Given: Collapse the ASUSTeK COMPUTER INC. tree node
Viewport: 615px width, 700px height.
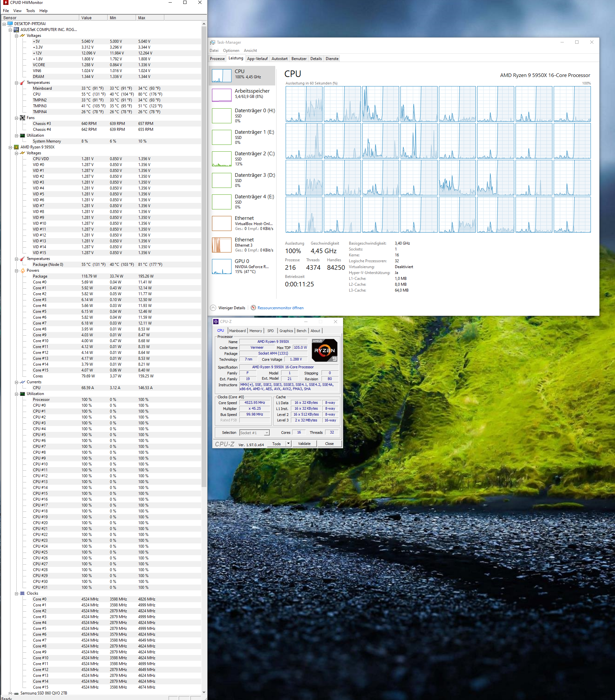Looking at the screenshot, I should coord(10,30).
